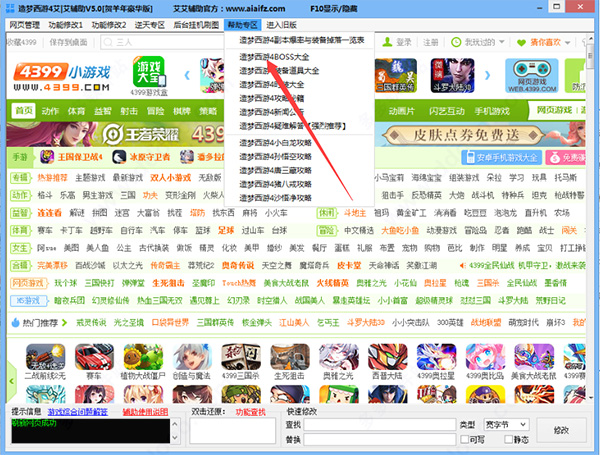Click the green left arrow beside game icons
Viewport: 600px width, 455px height.
tap(11, 381)
